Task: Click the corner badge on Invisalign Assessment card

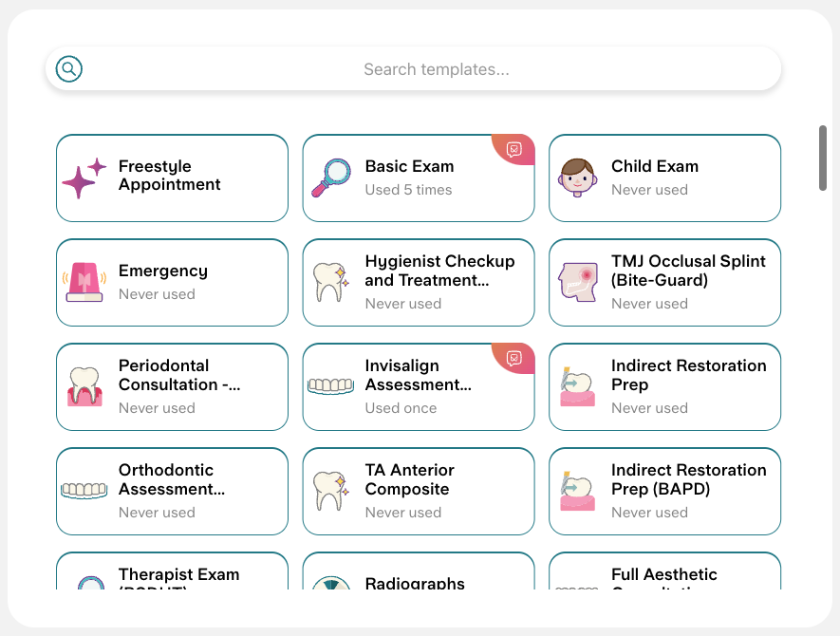Action: point(513,359)
